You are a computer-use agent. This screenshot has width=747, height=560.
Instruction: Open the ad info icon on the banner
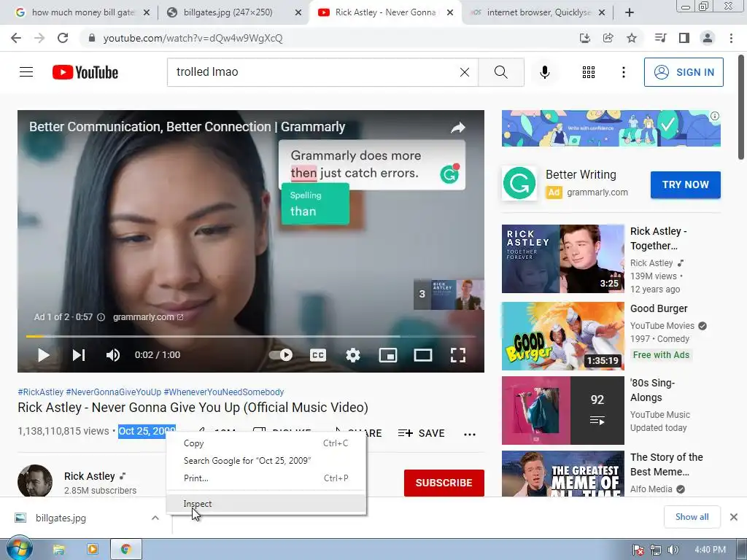(x=715, y=116)
